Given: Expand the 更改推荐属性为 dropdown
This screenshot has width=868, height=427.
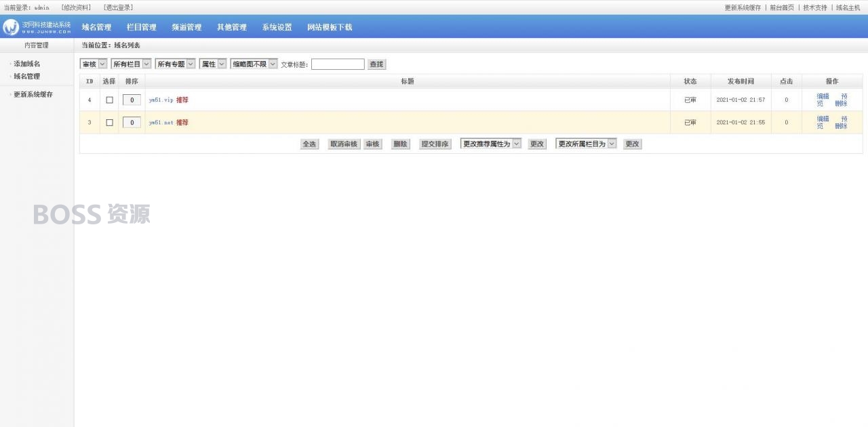Looking at the screenshot, I should pos(491,144).
